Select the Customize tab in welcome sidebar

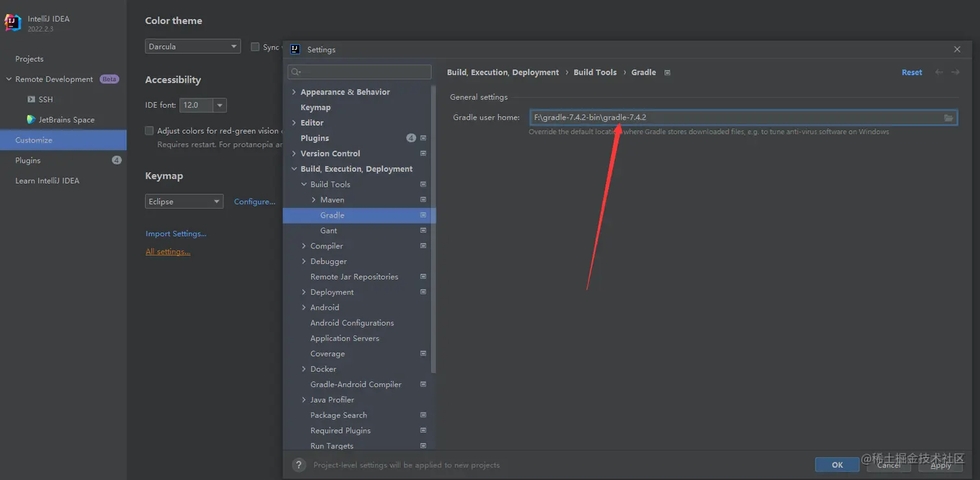(x=64, y=140)
